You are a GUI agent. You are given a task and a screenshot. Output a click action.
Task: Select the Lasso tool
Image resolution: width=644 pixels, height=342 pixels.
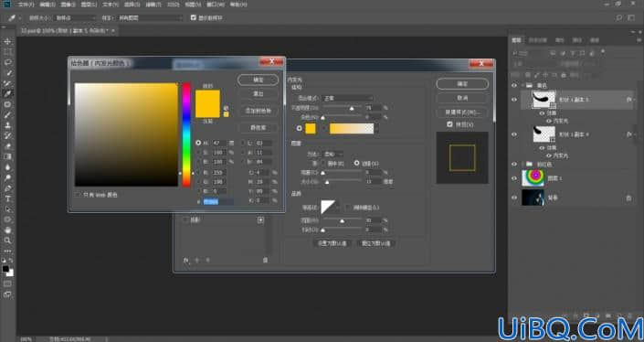click(x=7, y=62)
